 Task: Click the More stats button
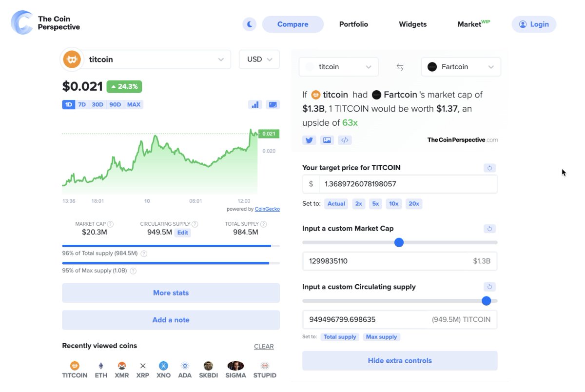171,293
